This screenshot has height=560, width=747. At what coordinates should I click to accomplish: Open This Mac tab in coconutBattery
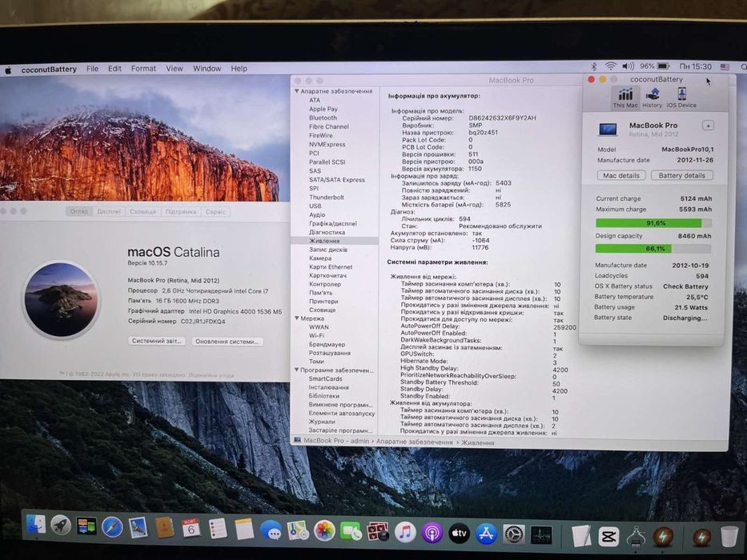tap(625, 98)
